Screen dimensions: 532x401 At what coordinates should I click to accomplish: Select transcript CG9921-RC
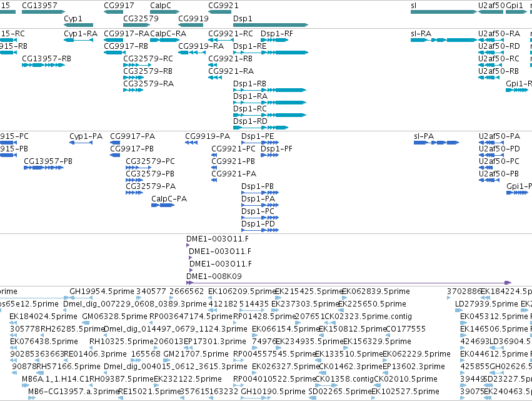click(x=231, y=34)
